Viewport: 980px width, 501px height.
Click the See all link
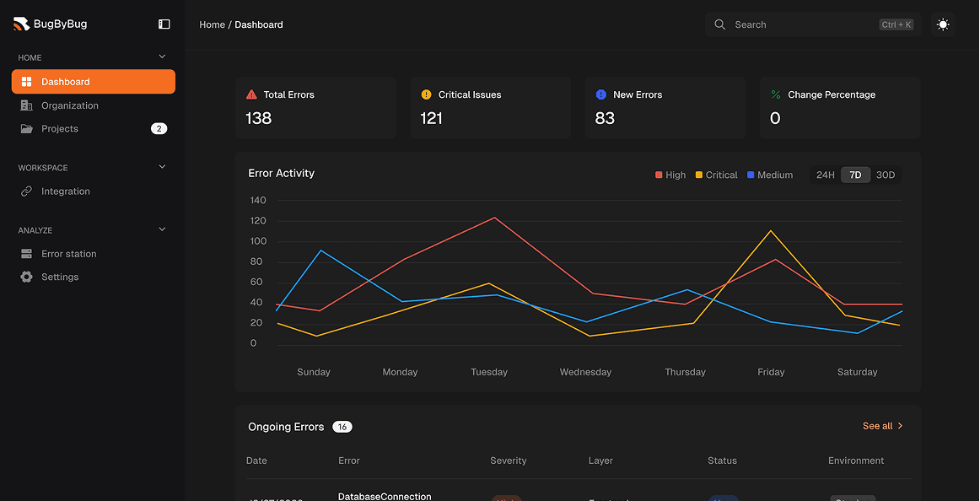tap(877, 426)
